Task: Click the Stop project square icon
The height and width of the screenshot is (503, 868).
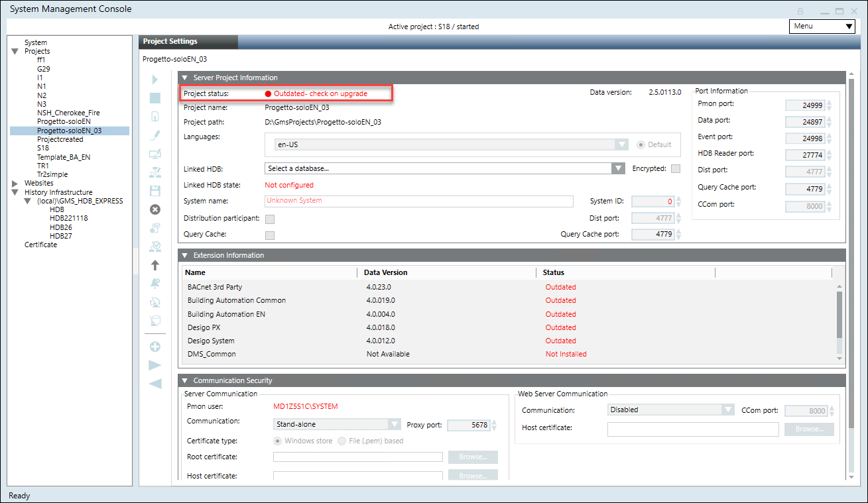Action: tap(155, 98)
